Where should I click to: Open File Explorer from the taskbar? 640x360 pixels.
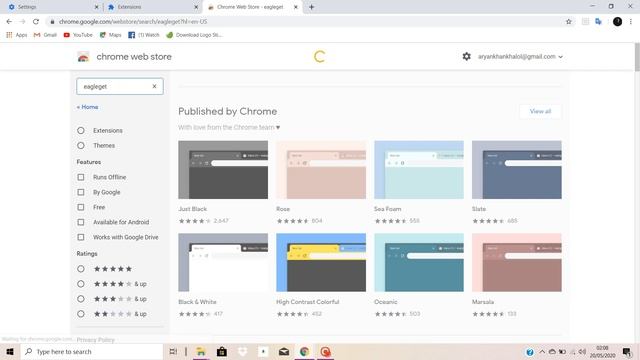pos(200,351)
